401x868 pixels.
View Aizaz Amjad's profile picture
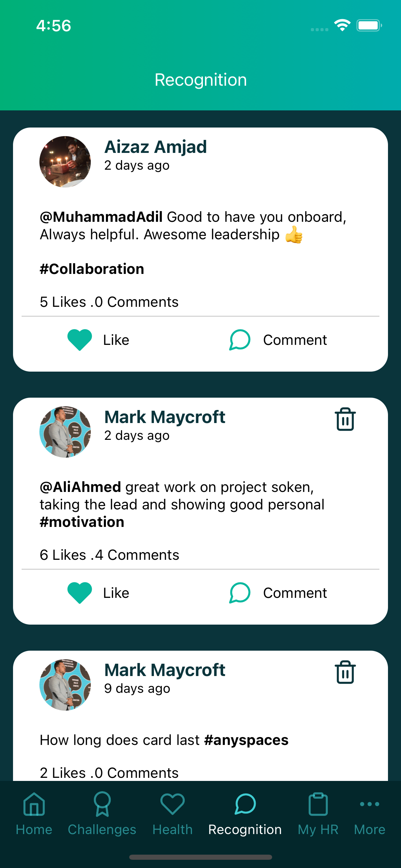coord(65,162)
